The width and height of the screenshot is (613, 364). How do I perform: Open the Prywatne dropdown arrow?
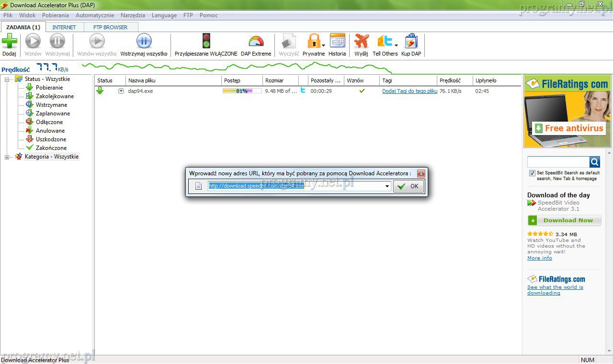324,45
